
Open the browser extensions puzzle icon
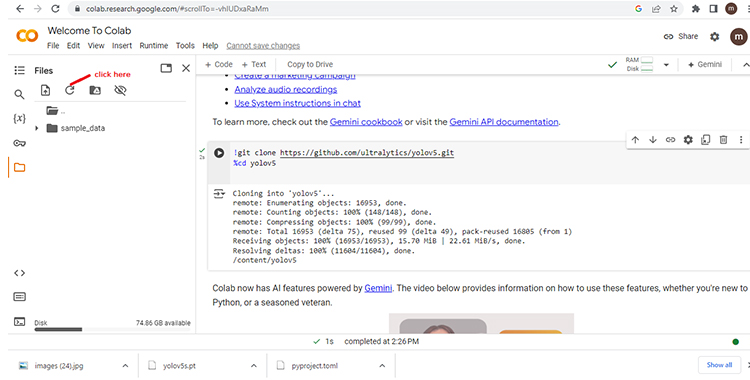coord(696,9)
